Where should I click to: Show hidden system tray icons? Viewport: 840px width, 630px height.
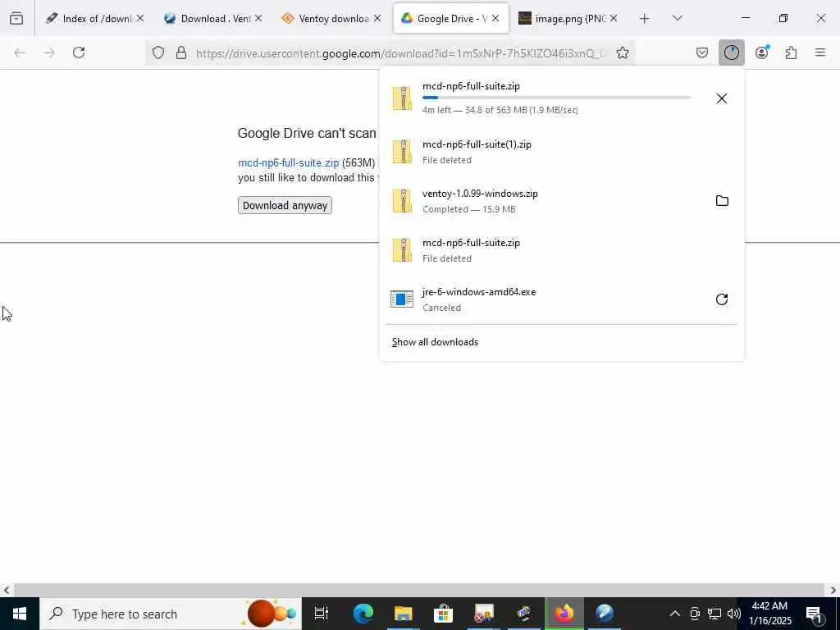click(675, 614)
